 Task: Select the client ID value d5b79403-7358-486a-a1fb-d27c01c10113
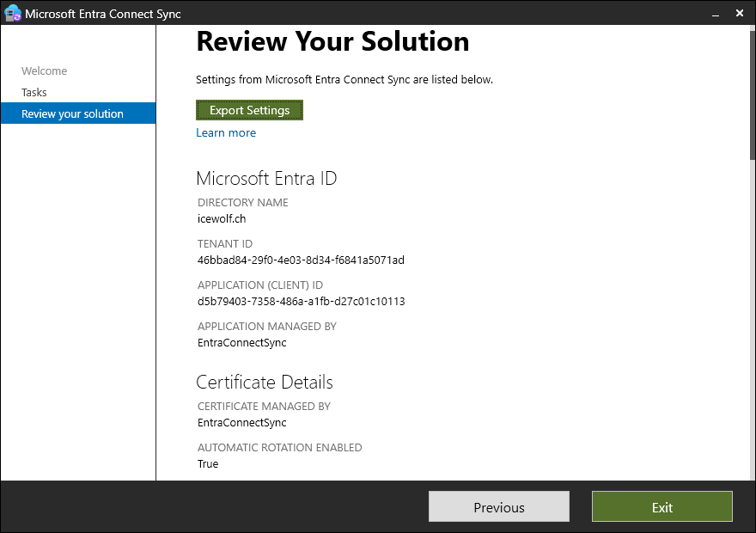[x=302, y=301]
